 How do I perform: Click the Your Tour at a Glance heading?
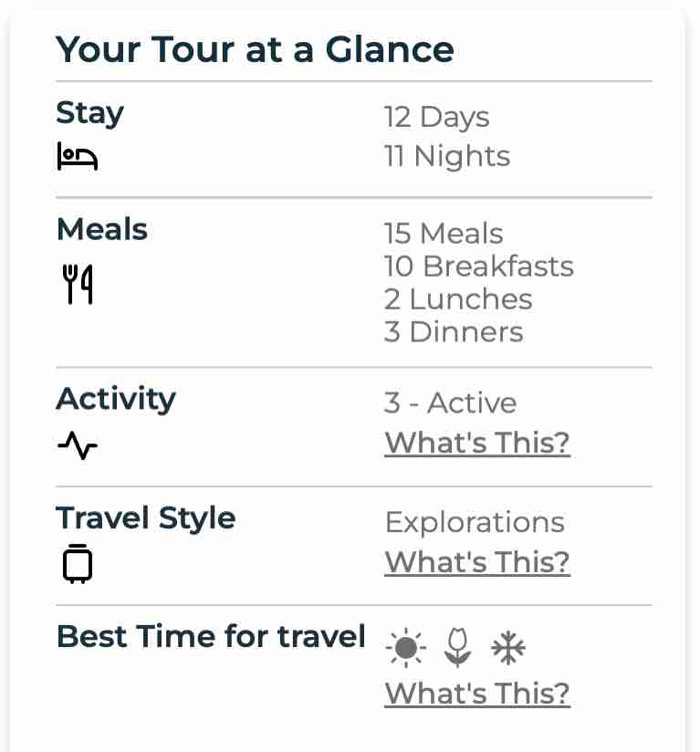click(255, 48)
